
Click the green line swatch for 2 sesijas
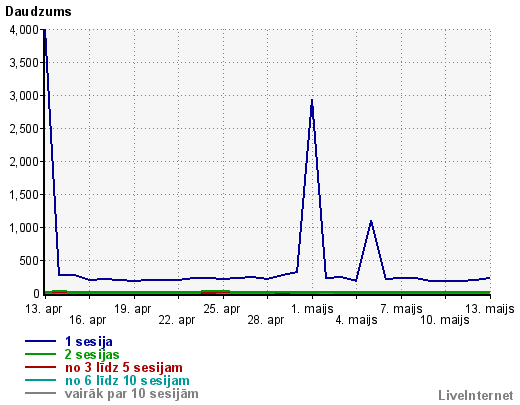(x=40, y=354)
